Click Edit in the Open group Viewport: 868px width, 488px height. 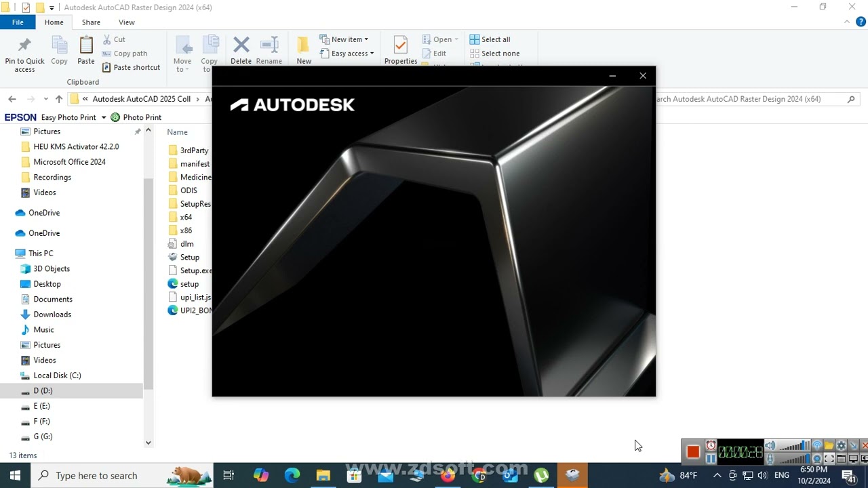coord(434,54)
